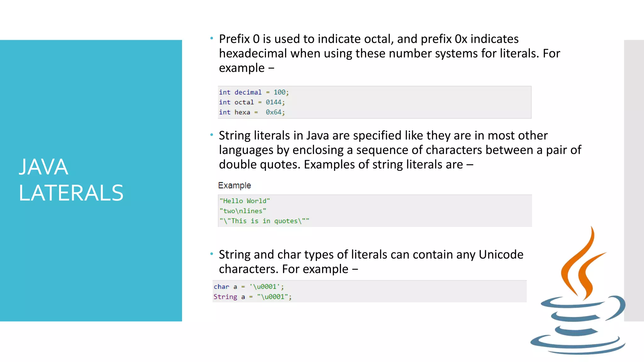Click the teal title panel

[91, 180]
